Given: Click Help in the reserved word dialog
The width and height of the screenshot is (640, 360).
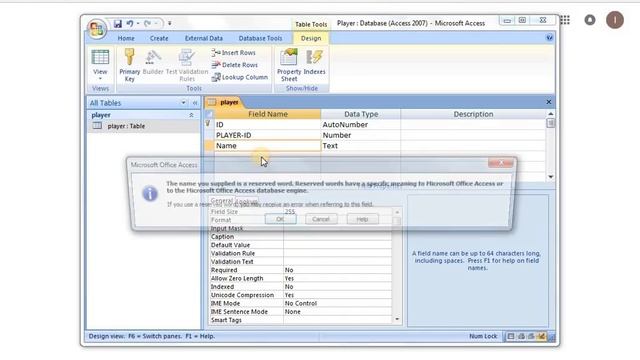Looking at the screenshot, I should click(x=362, y=219).
